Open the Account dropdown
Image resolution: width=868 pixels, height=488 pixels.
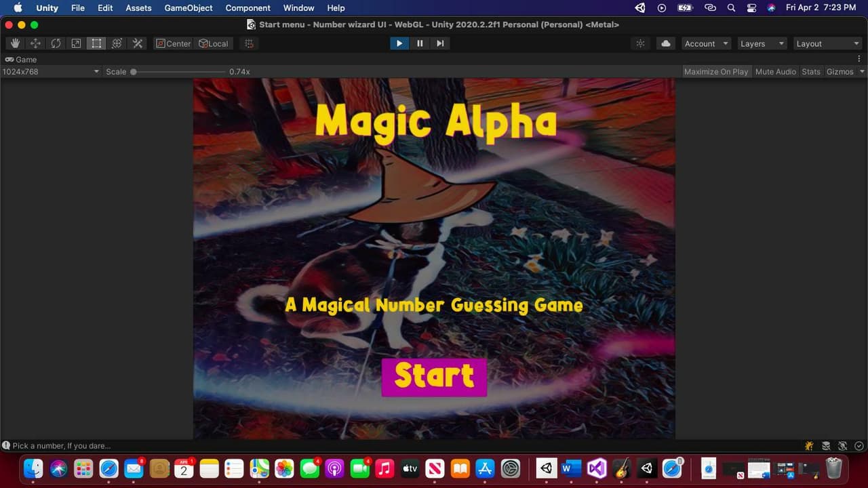[x=706, y=43]
